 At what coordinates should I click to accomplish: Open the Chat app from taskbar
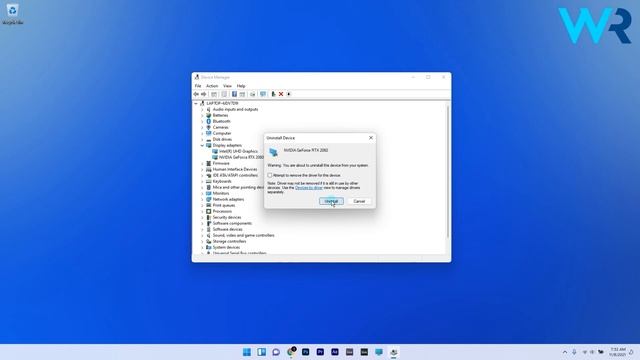(276, 352)
